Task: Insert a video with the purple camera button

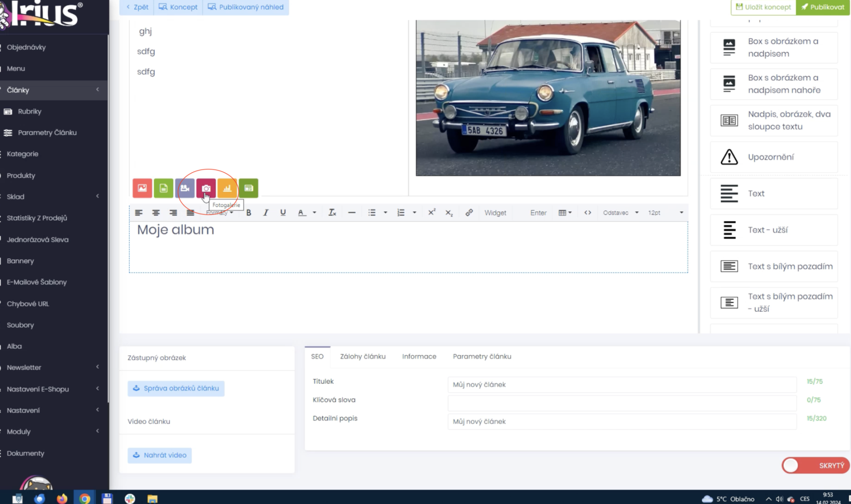Action: [x=185, y=188]
